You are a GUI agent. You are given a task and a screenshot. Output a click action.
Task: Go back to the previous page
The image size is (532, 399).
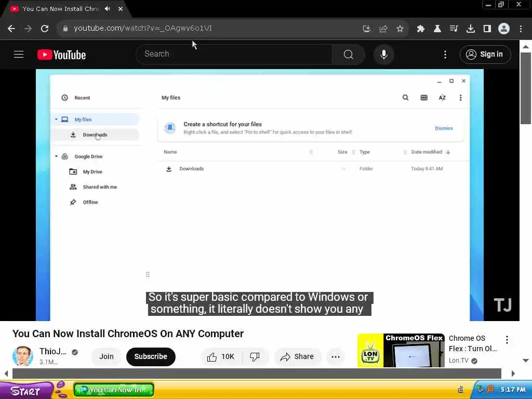11,29
